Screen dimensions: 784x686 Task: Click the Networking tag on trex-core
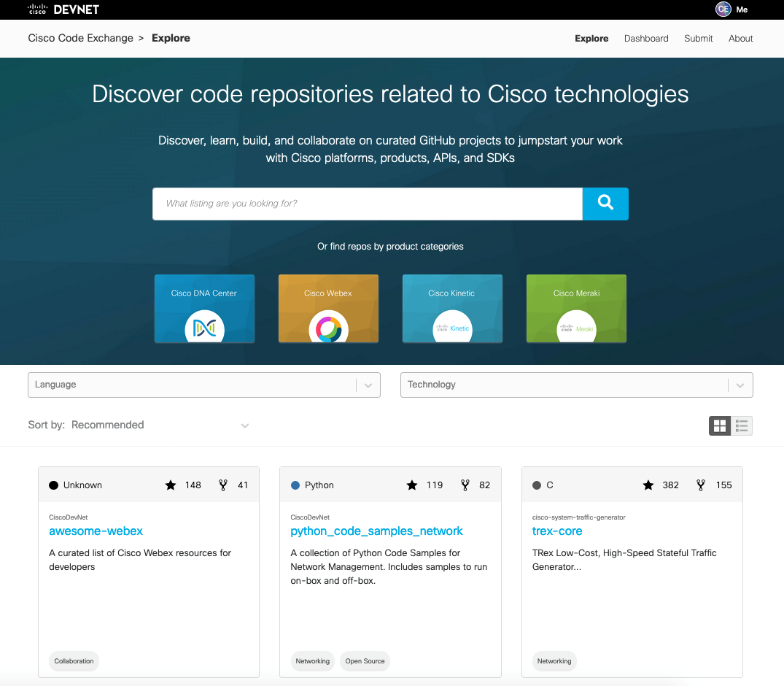click(x=554, y=660)
